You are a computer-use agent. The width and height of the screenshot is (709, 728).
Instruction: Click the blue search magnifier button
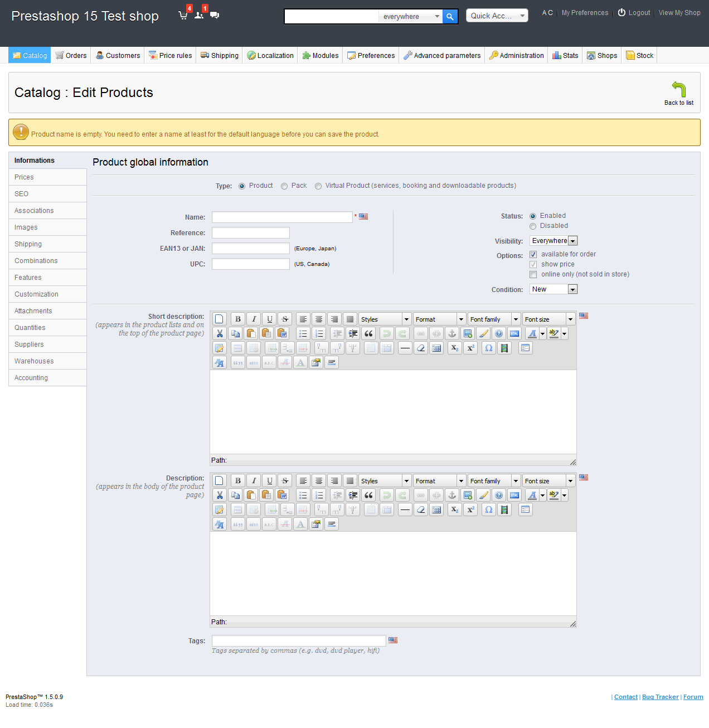(x=450, y=17)
